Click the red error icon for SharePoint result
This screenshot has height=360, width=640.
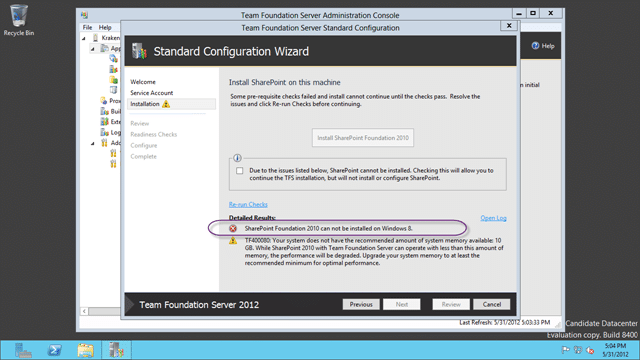point(233,229)
